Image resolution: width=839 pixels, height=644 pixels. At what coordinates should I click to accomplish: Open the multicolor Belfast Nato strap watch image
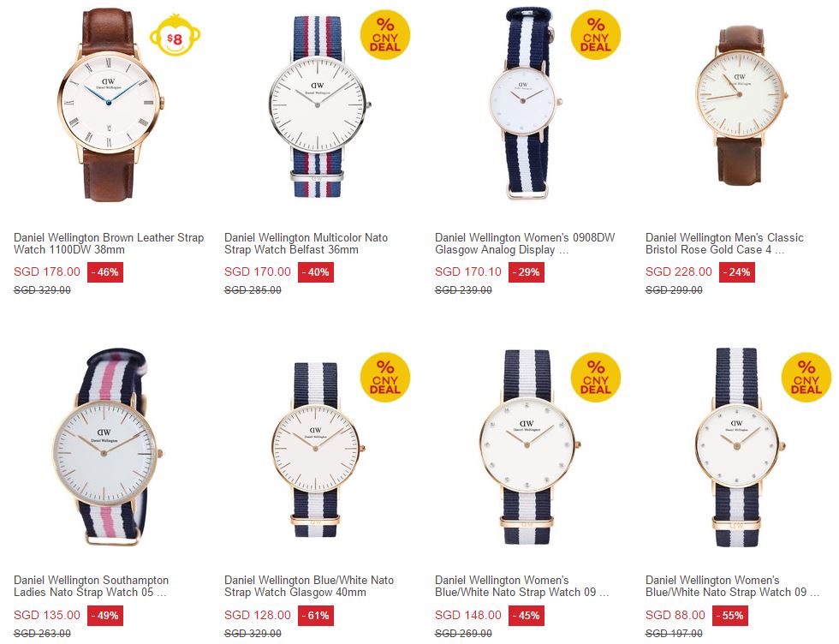pyautogui.click(x=318, y=106)
